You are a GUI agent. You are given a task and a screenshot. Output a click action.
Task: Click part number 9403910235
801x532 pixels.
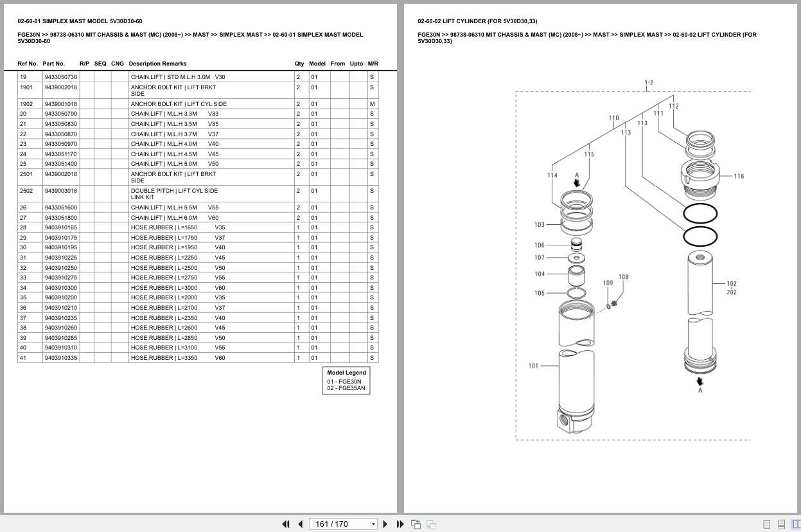coord(61,318)
